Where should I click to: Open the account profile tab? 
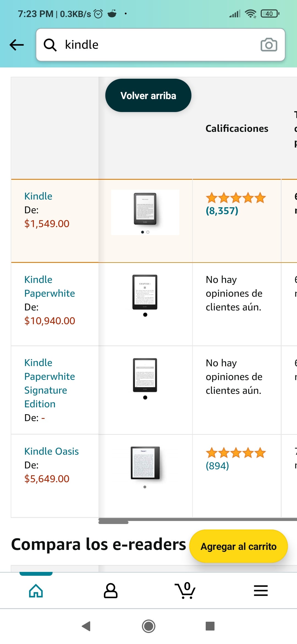pyautogui.click(x=111, y=591)
